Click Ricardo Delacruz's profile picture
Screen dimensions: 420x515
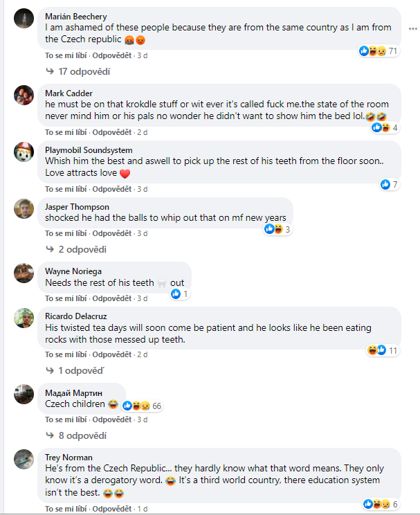click(x=24, y=318)
